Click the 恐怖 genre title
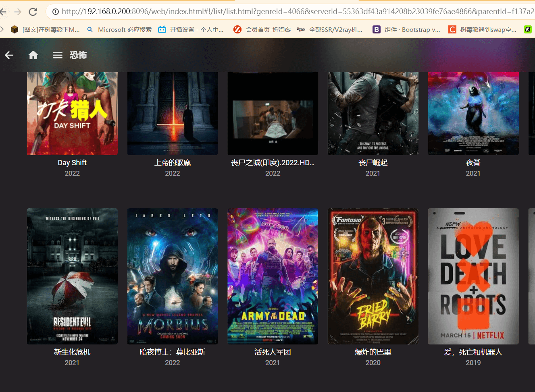The image size is (535, 392). click(x=78, y=55)
